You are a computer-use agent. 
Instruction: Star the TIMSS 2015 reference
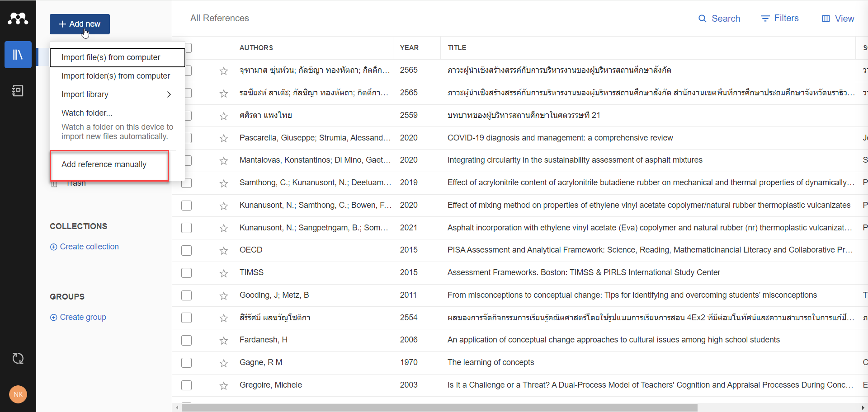click(x=224, y=273)
